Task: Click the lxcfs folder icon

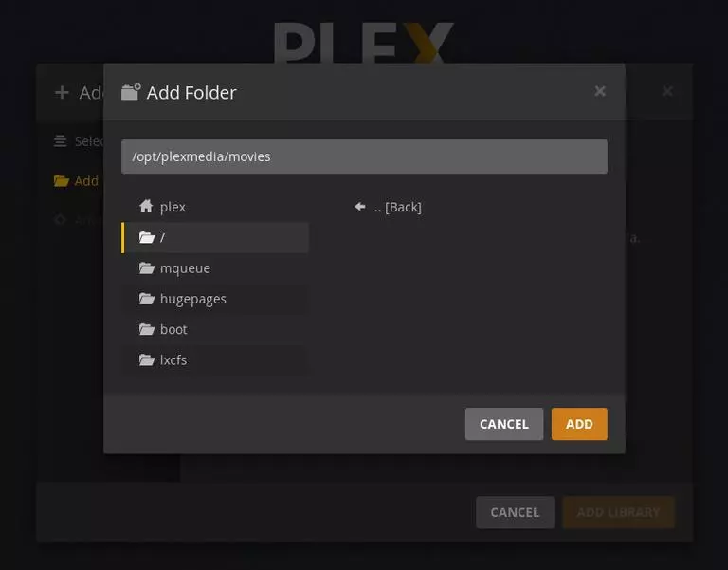Action: (147, 360)
